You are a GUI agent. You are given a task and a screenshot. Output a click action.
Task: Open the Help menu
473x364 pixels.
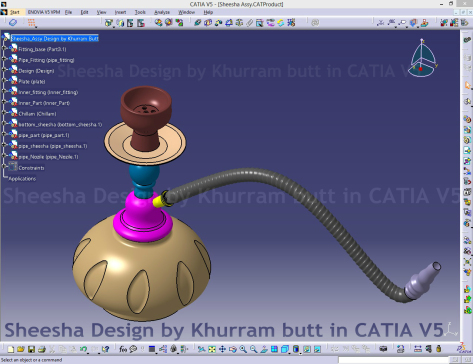[x=208, y=12]
